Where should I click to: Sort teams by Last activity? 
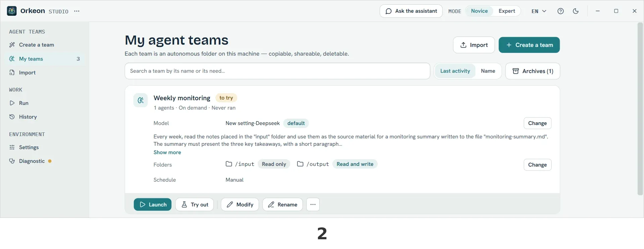[455, 71]
